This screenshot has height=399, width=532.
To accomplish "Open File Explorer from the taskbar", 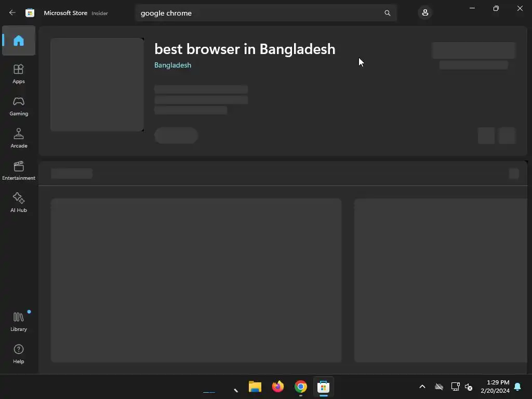I will point(255,387).
